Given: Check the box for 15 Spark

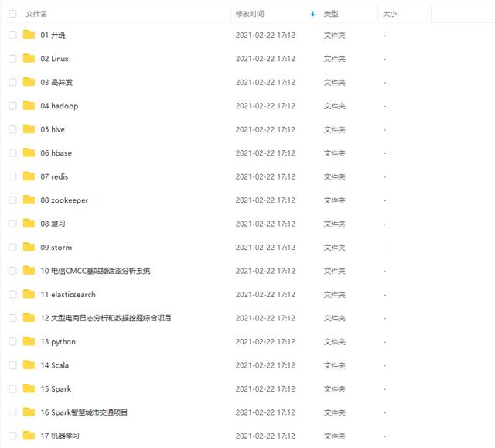Looking at the screenshot, I should [x=12, y=388].
